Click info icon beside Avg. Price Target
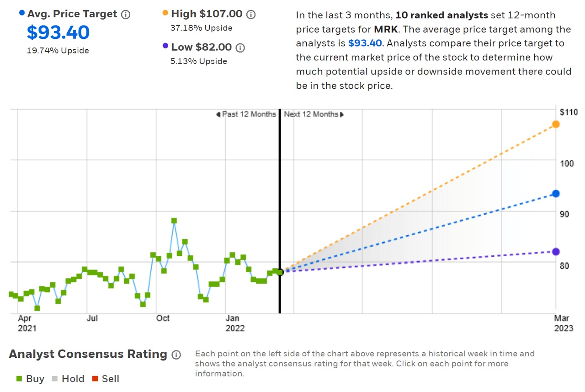 pyautogui.click(x=126, y=15)
